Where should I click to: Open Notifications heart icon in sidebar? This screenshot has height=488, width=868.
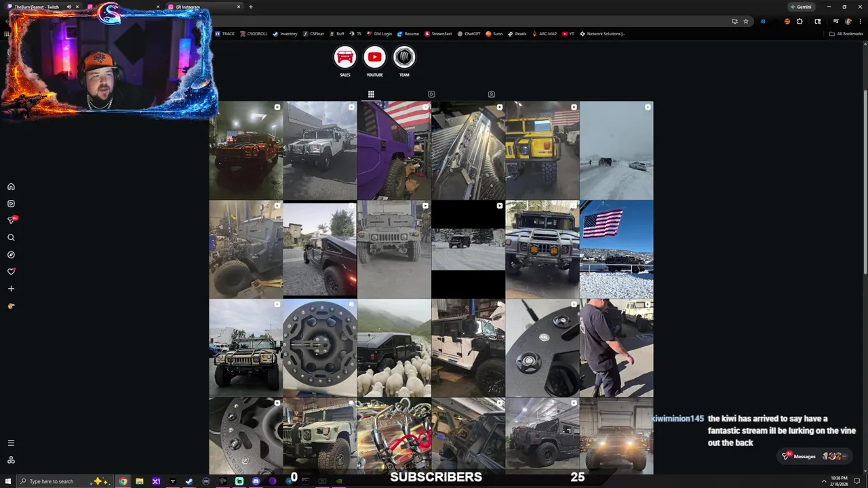11,272
